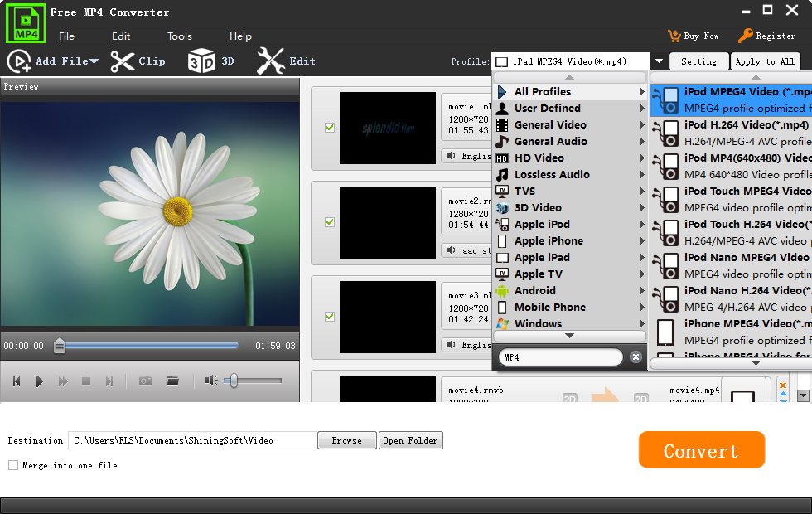Clear the MP4 profile search field
Image resolution: width=812 pixels, height=514 pixels.
[x=636, y=357]
